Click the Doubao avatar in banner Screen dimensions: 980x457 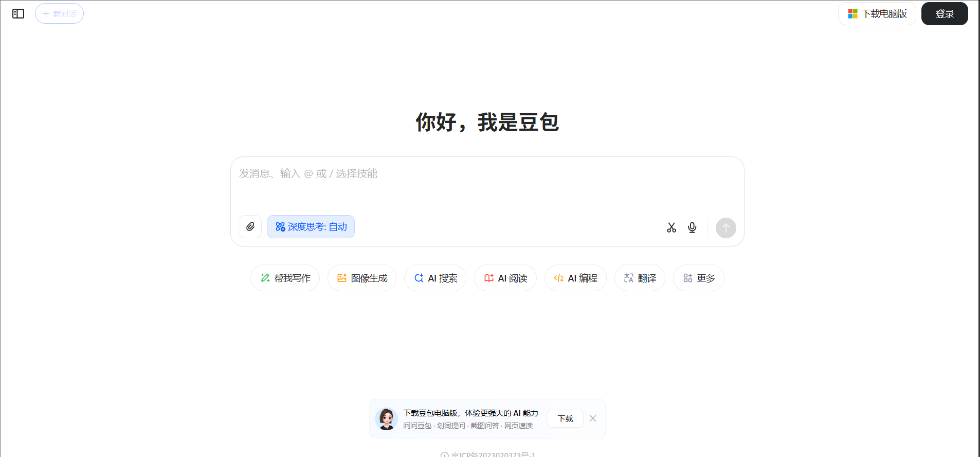click(386, 419)
